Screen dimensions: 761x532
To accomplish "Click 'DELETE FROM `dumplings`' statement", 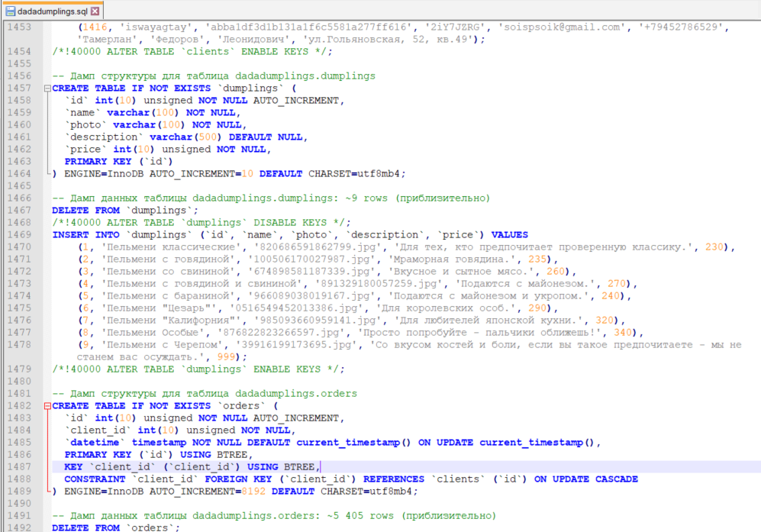I will [125, 211].
